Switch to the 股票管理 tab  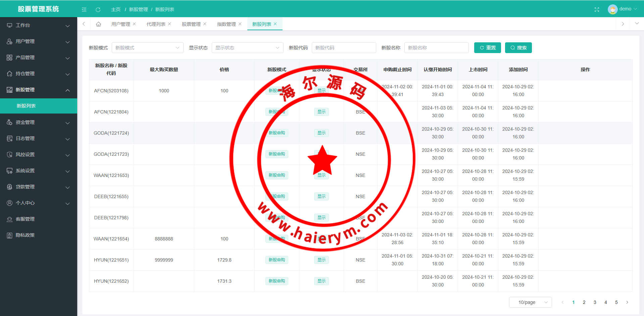(191, 24)
